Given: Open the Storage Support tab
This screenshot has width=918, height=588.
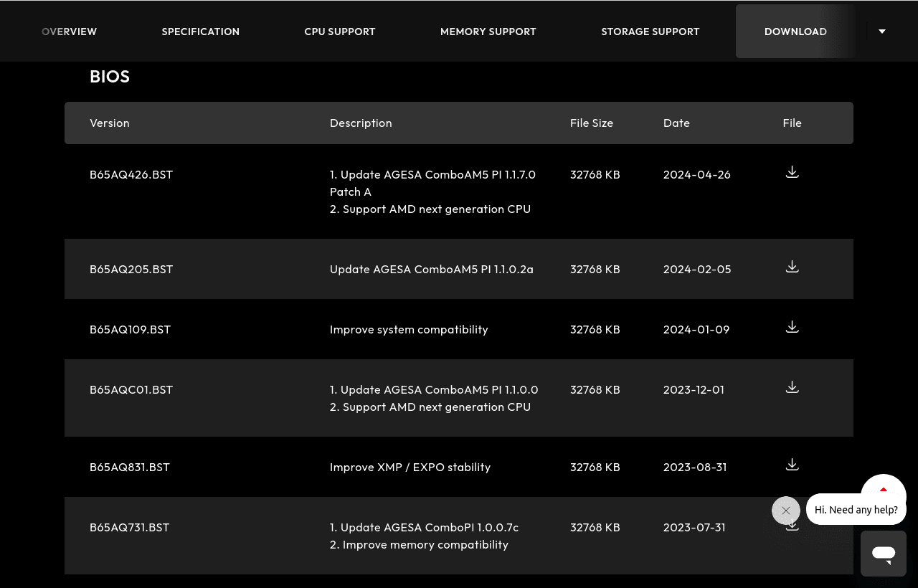Looking at the screenshot, I should pyautogui.click(x=650, y=32).
